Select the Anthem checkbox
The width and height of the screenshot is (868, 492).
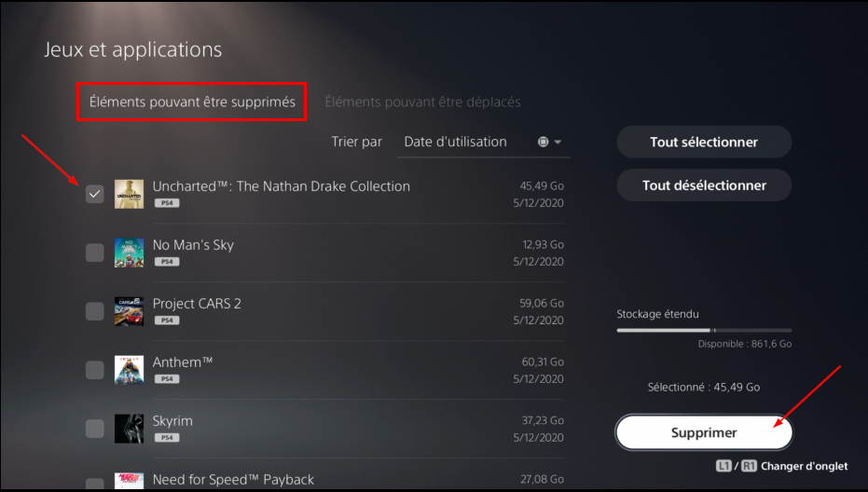(x=95, y=370)
